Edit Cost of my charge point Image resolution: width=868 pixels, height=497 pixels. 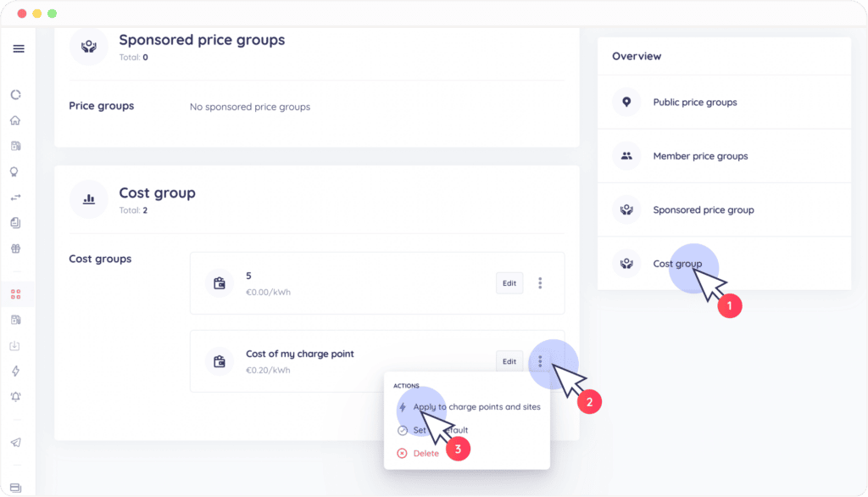[x=509, y=361]
